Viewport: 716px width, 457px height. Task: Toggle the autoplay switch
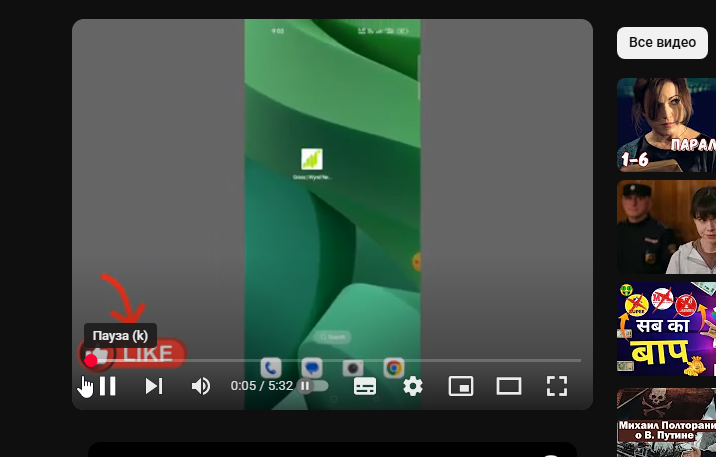point(313,386)
